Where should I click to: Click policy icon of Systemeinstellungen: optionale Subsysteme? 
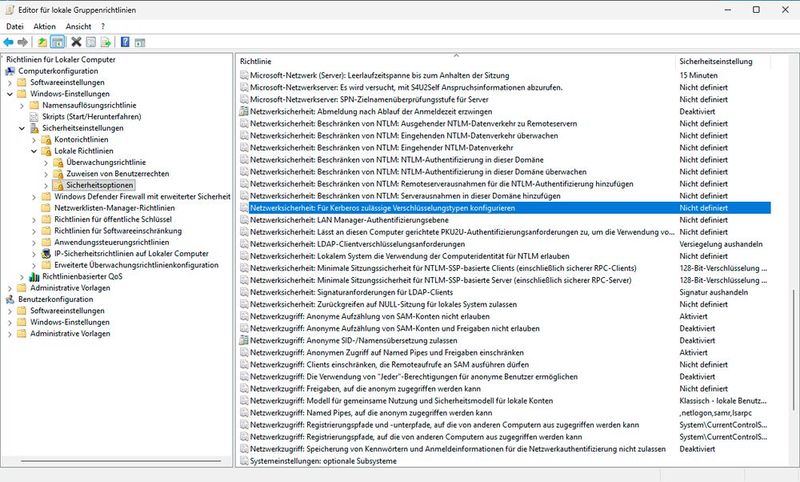tap(244, 461)
